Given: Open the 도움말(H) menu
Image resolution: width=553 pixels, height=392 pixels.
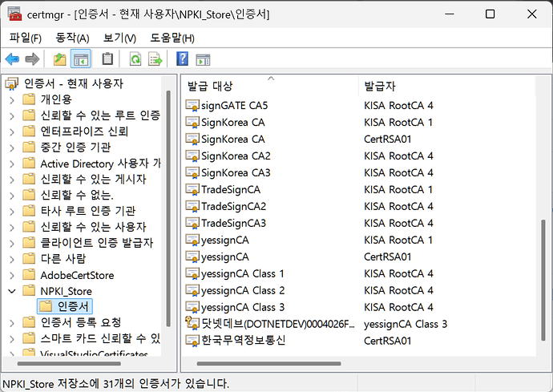Looking at the screenshot, I should 172,38.
